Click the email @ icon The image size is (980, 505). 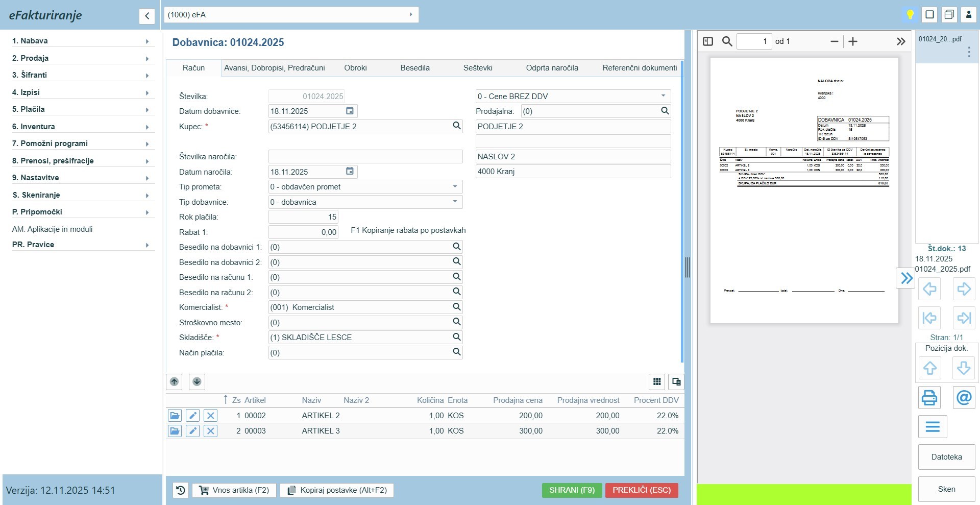tap(964, 397)
